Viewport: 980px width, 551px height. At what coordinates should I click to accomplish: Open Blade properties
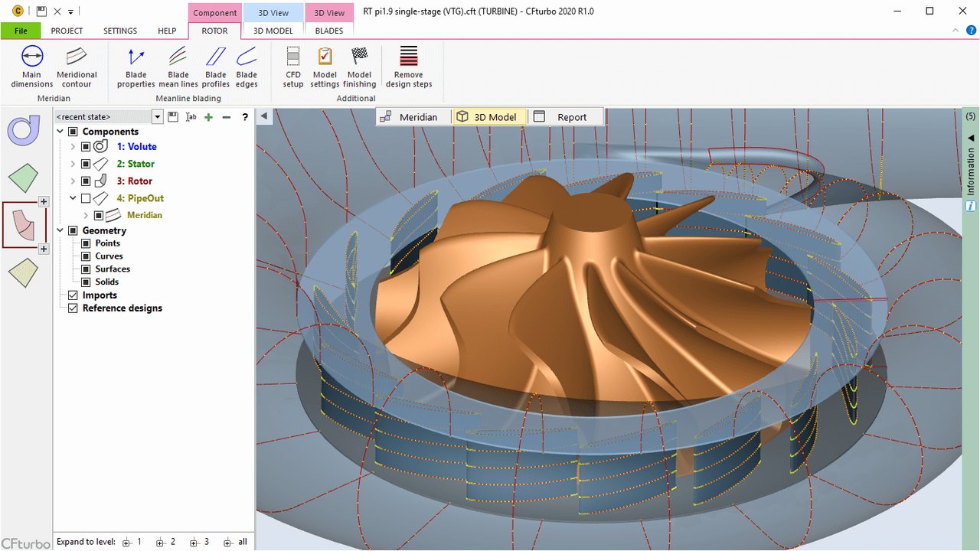tap(136, 67)
